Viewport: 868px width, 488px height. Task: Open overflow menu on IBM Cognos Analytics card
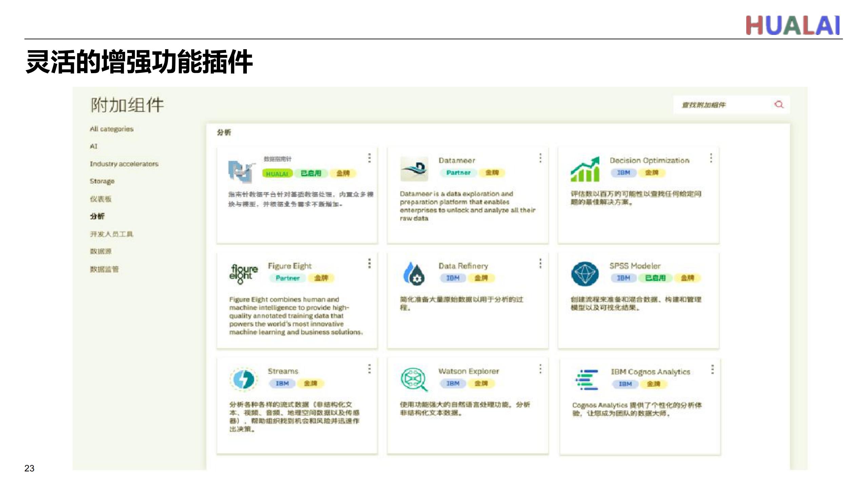point(712,369)
